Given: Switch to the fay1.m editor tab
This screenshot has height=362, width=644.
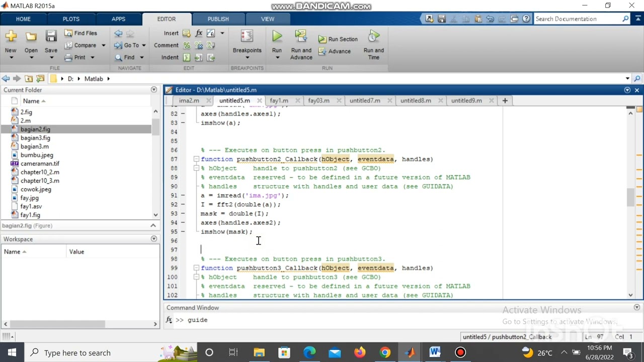Looking at the screenshot, I should (x=279, y=101).
